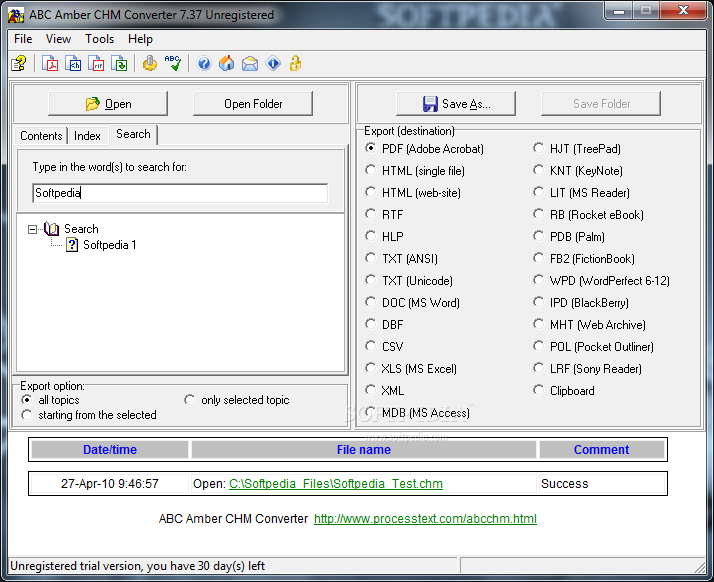Viewport: 714px width, 582px height.
Task: Click the search words input field
Action: [180, 193]
